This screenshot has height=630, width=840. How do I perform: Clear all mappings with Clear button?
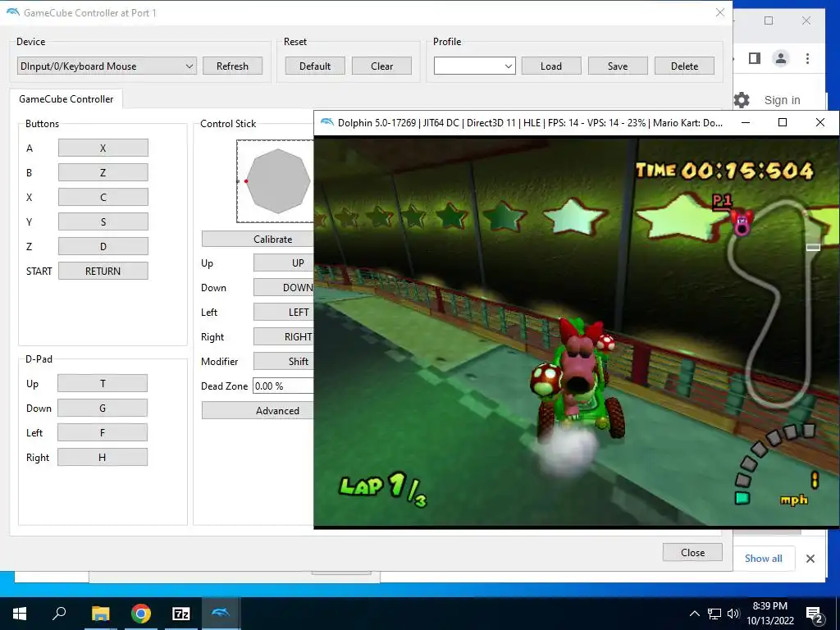(382, 66)
